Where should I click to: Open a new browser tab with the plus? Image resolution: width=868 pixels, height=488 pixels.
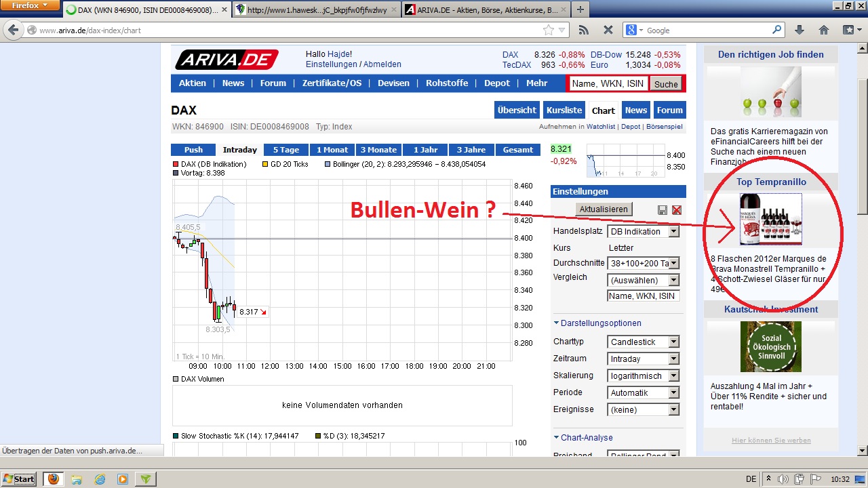(x=580, y=9)
